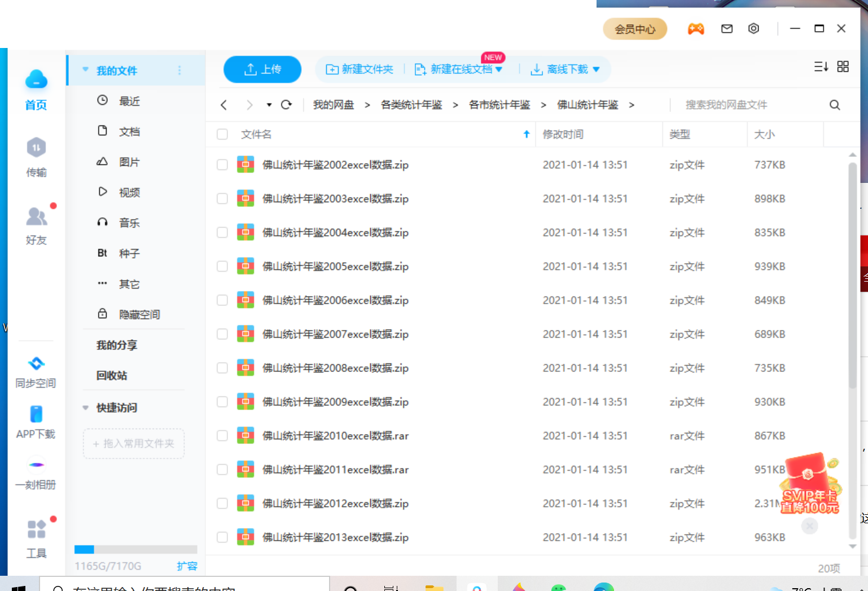Viewport: 868px width, 591px height.
Task: Check the box for 佛山统计年鉴2004excel数据.zip
Action: click(222, 233)
